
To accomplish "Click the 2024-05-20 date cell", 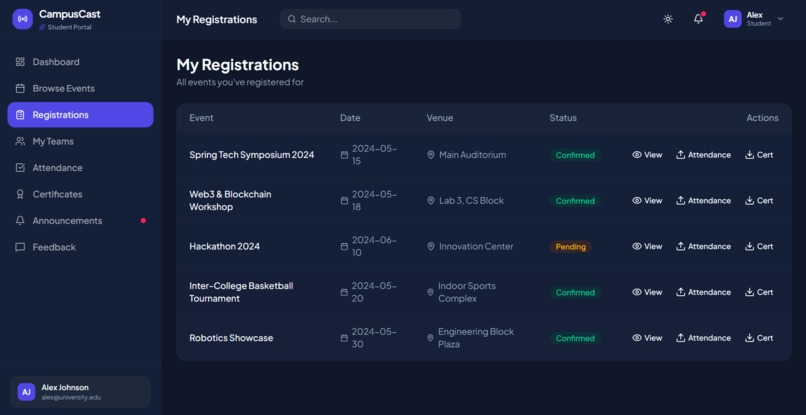I will coord(369,292).
